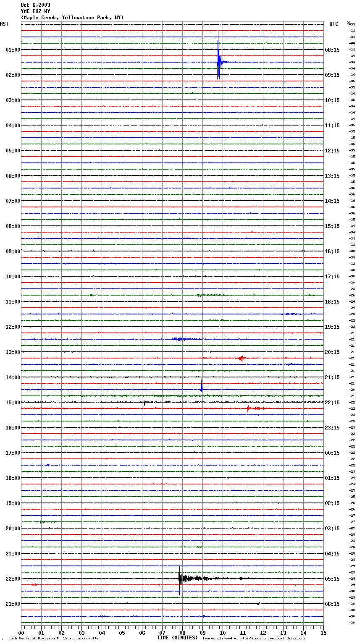Click minute tick 14 on the bottom axis

pyautogui.click(x=303, y=633)
